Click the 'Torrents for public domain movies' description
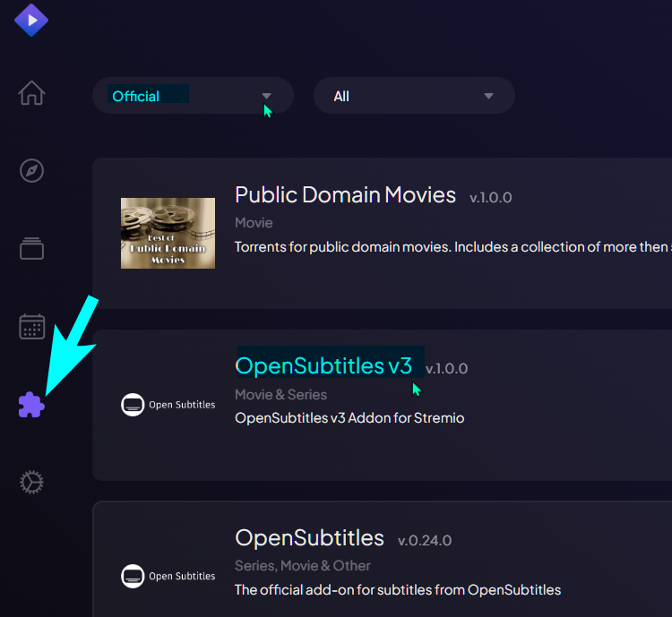The image size is (672, 617). coord(453,247)
